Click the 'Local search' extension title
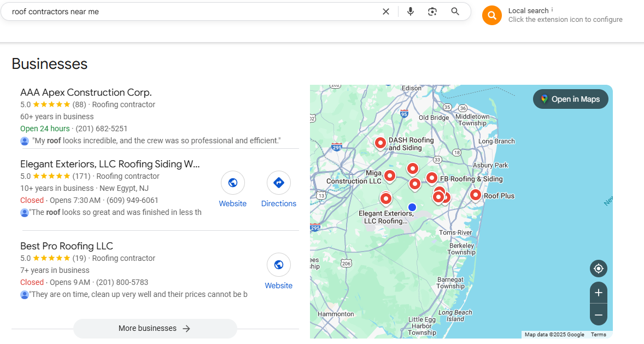This screenshot has width=644, height=344. pyautogui.click(x=529, y=11)
